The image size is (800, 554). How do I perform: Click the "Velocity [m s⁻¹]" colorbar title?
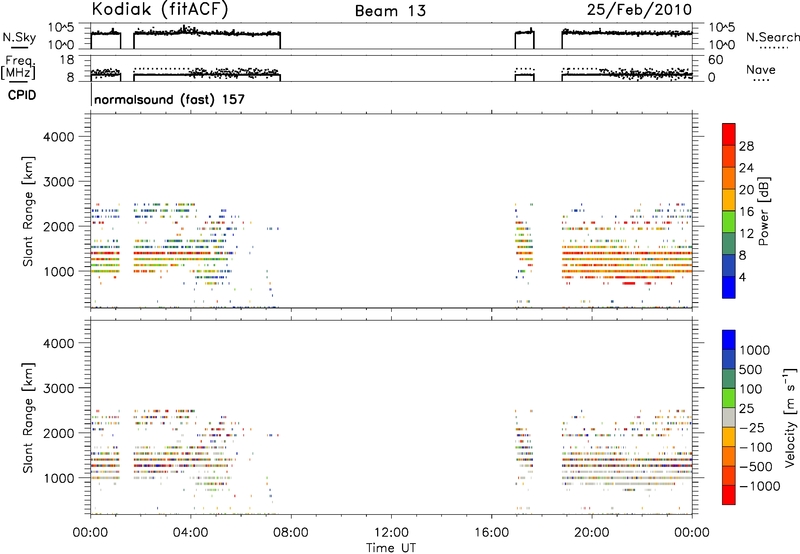(x=789, y=417)
